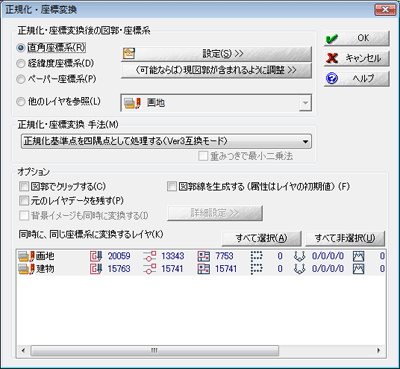This screenshot has height=369, width=400.
Task: Click point count icon in 建物 row
Action: pyautogui.click(x=96, y=269)
